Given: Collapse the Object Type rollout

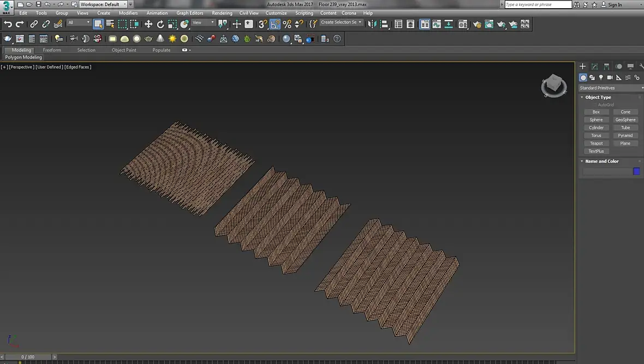Looking at the screenshot, I should click(598, 97).
